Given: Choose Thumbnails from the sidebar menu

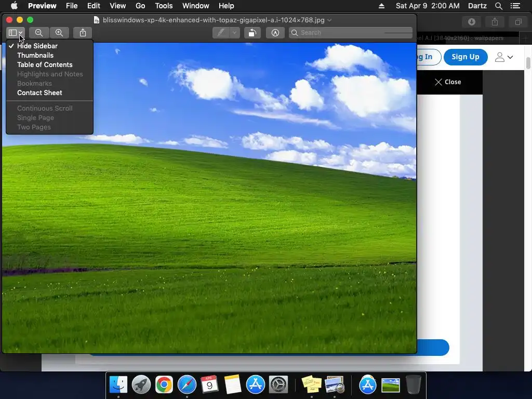Looking at the screenshot, I should tap(49, 55).
